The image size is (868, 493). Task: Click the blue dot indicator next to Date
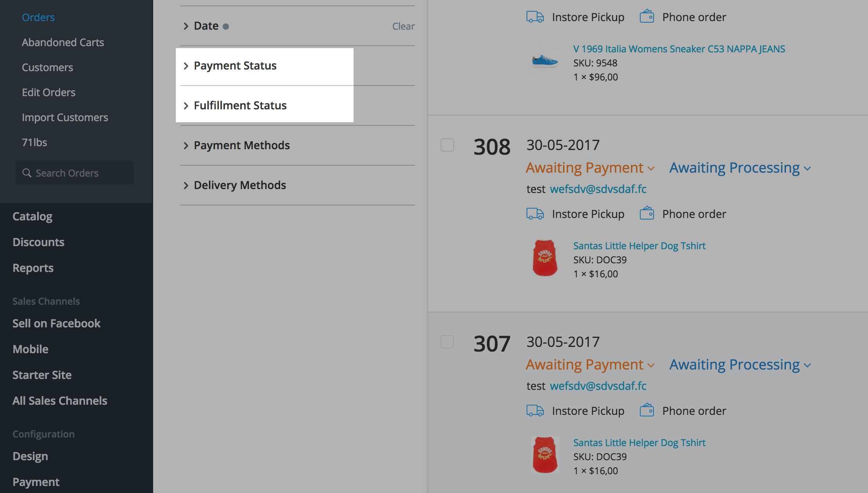tap(226, 27)
